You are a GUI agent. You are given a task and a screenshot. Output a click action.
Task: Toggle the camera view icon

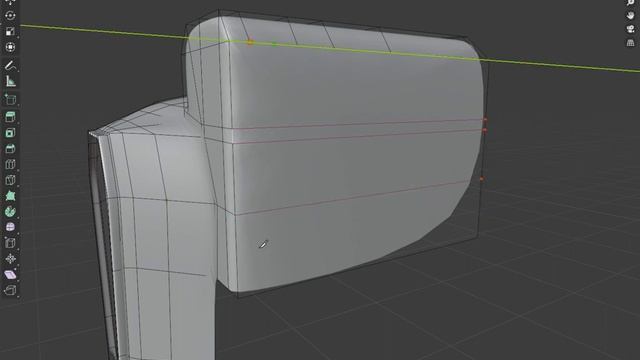pos(630,29)
